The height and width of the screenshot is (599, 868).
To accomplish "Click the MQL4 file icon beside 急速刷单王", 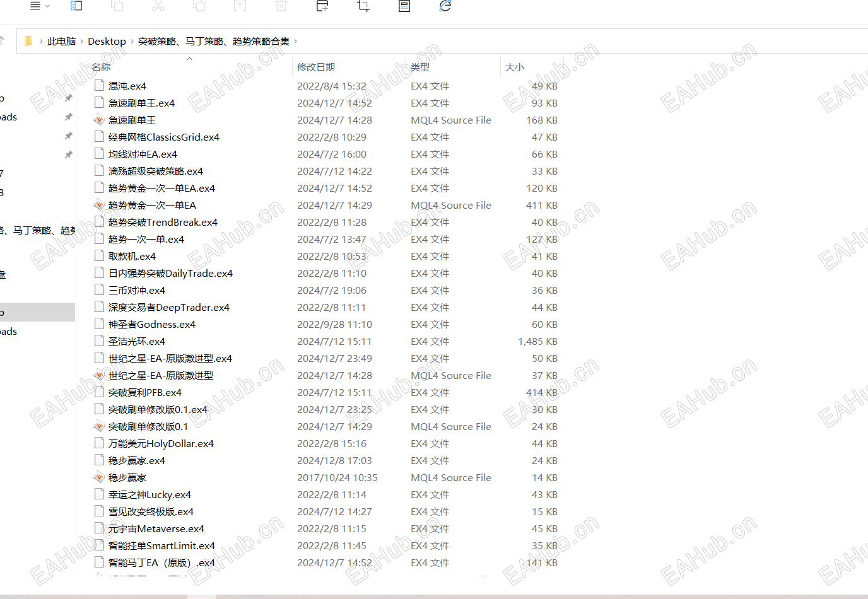I will [x=99, y=120].
